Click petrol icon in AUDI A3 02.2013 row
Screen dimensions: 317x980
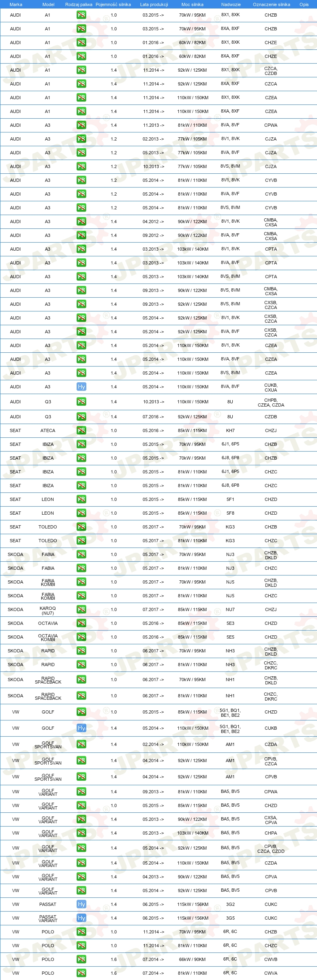click(81, 139)
